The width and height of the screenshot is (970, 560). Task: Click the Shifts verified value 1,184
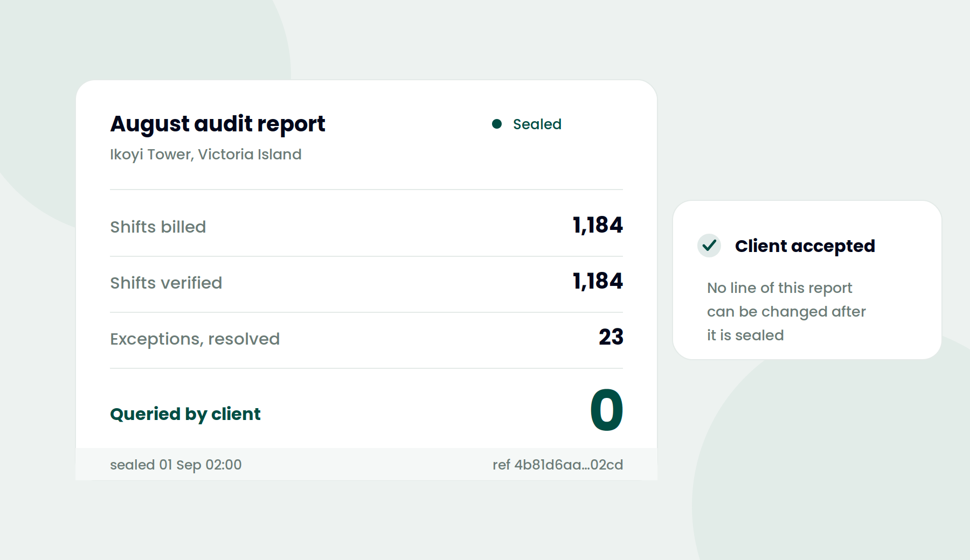pos(598,281)
